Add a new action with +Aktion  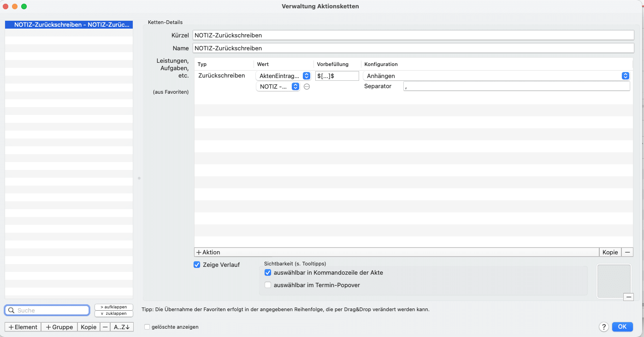tap(208, 252)
